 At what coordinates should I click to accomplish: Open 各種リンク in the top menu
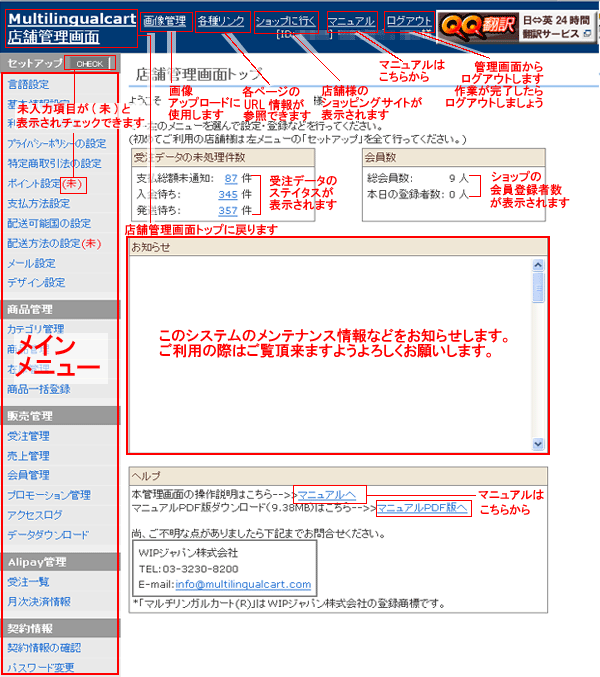point(220,21)
